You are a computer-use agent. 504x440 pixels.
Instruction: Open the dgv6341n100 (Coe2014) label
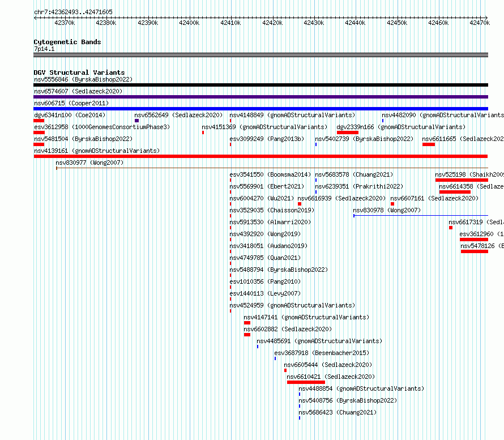pos(70,115)
